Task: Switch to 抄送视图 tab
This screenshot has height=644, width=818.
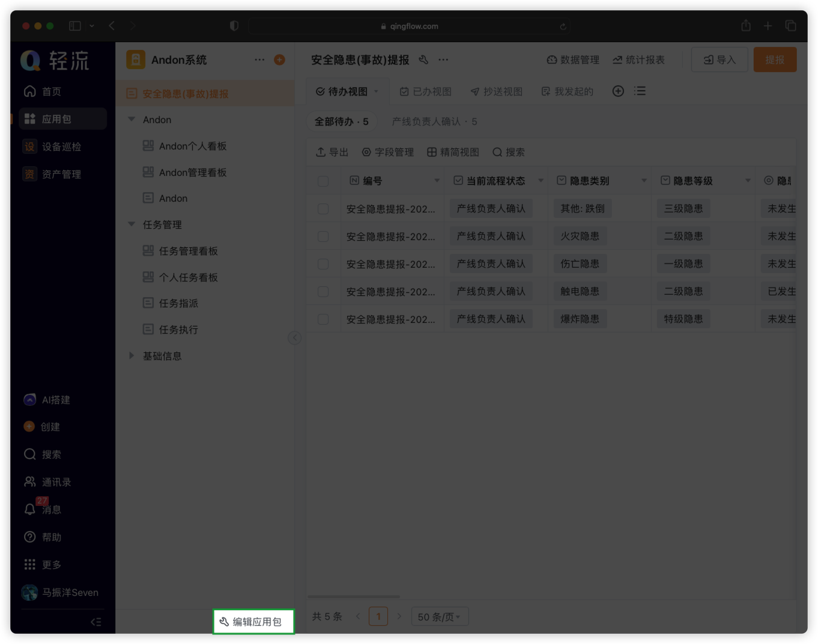Action: (x=496, y=91)
